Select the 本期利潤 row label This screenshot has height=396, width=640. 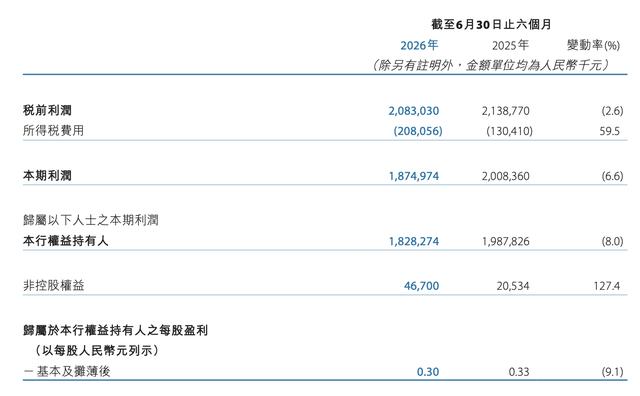pos(47,176)
